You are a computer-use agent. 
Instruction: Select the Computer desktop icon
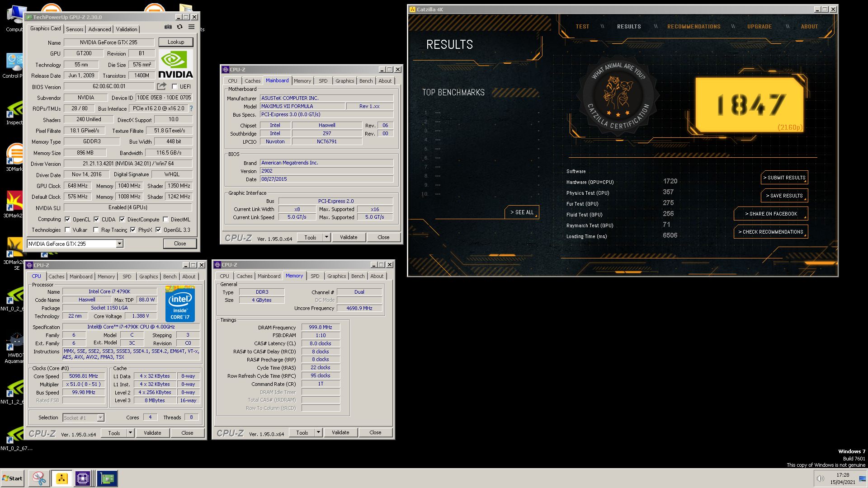click(x=15, y=19)
